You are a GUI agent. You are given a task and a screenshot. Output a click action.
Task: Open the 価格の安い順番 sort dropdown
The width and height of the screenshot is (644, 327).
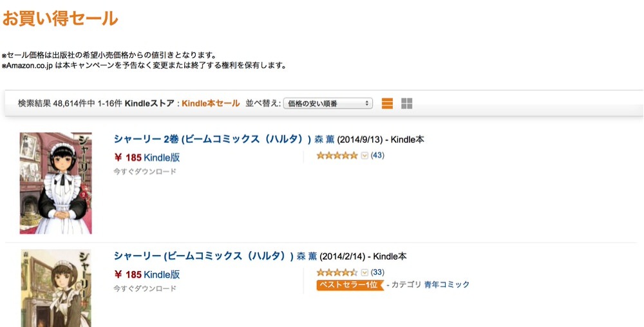point(328,104)
